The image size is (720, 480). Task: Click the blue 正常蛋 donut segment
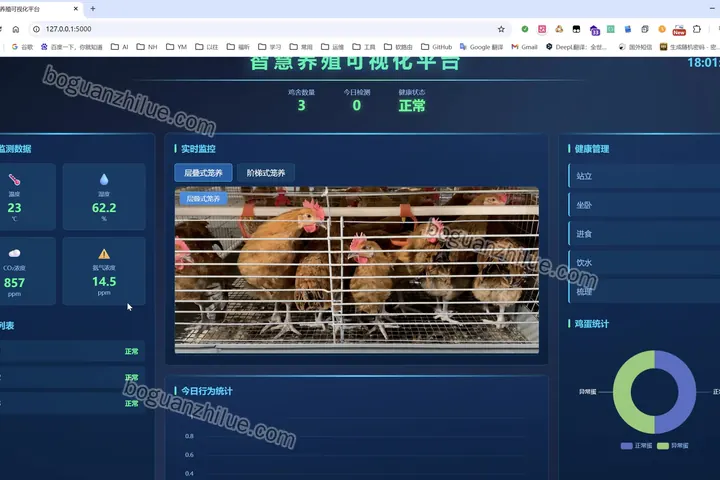point(686,392)
